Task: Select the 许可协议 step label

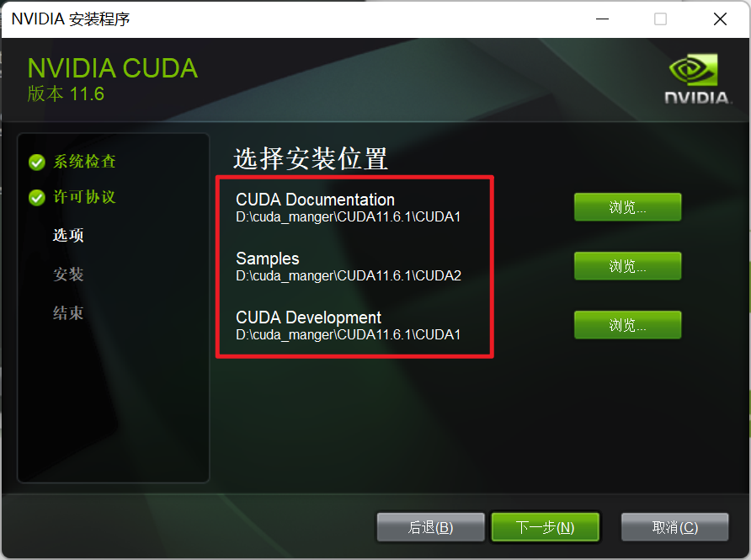Action: point(84,197)
